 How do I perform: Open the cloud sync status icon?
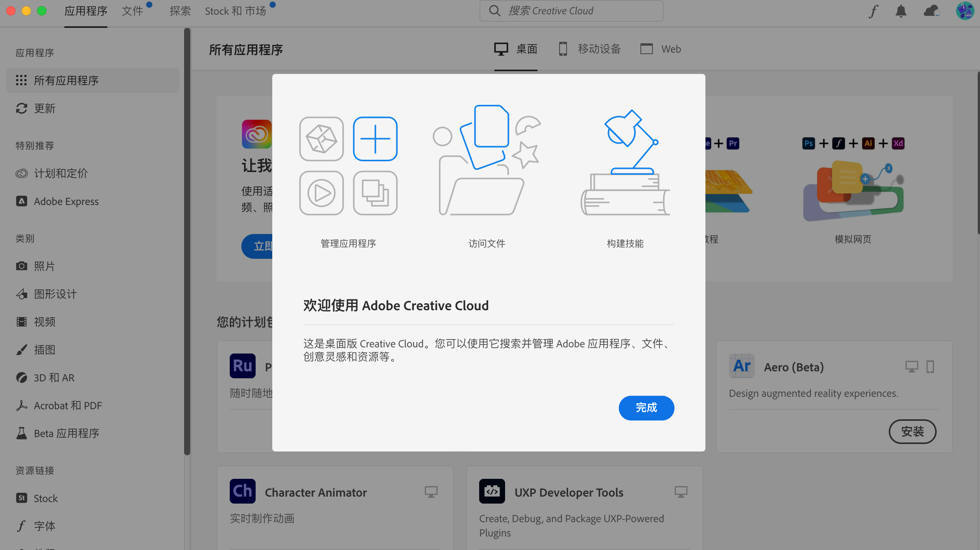coord(932,11)
